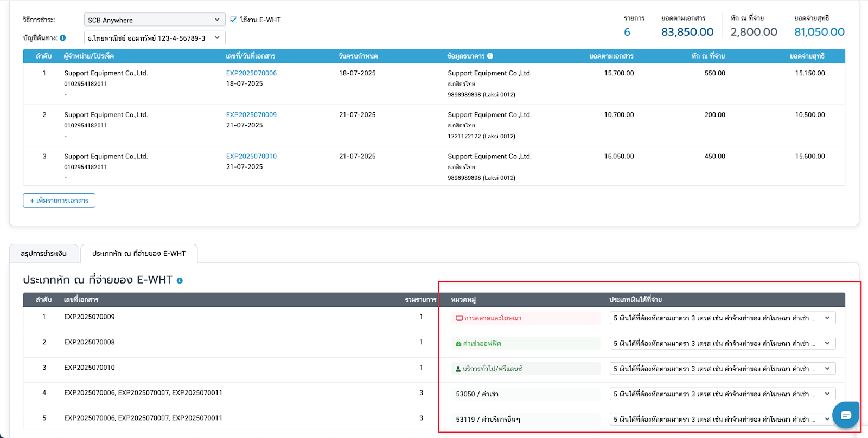Open the SCB Anywhere payment method dropdown

(155, 20)
